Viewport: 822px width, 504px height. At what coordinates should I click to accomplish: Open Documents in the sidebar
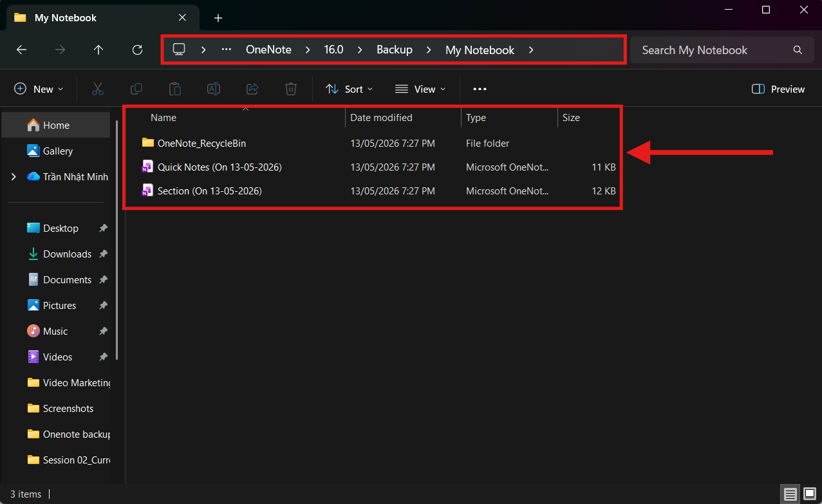(67, 280)
